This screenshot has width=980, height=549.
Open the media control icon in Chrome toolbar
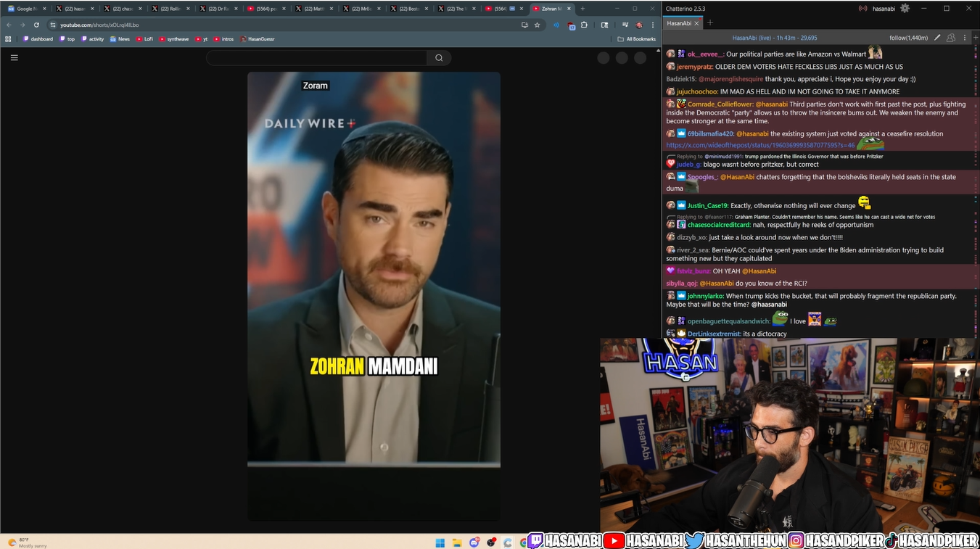pyautogui.click(x=625, y=25)
